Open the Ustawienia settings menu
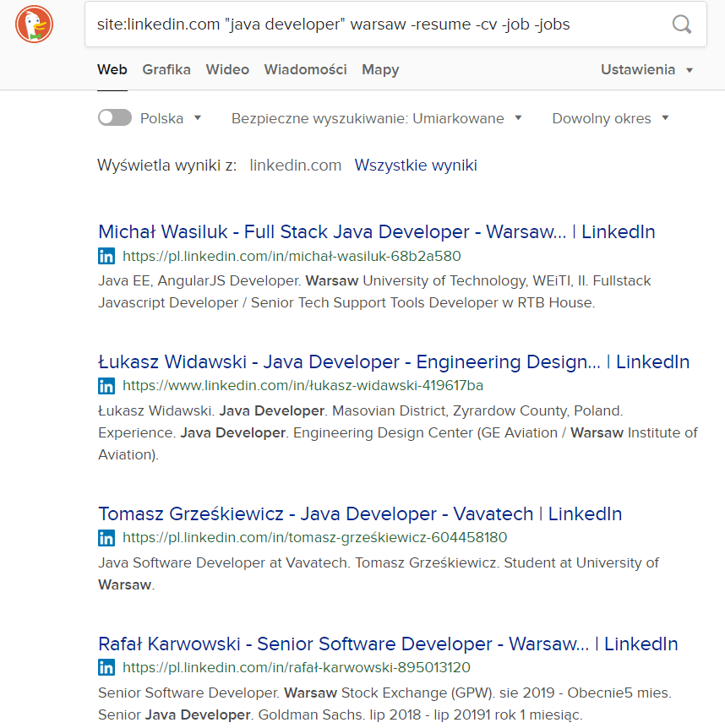725x728 pixels. coord(646,69)
